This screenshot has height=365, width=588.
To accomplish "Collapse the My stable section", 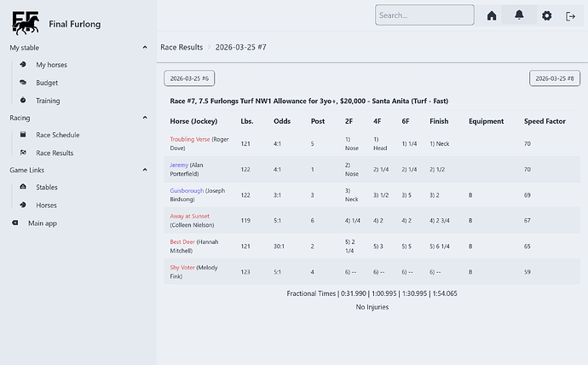I will pyautogui.click(x=147, y=48).
